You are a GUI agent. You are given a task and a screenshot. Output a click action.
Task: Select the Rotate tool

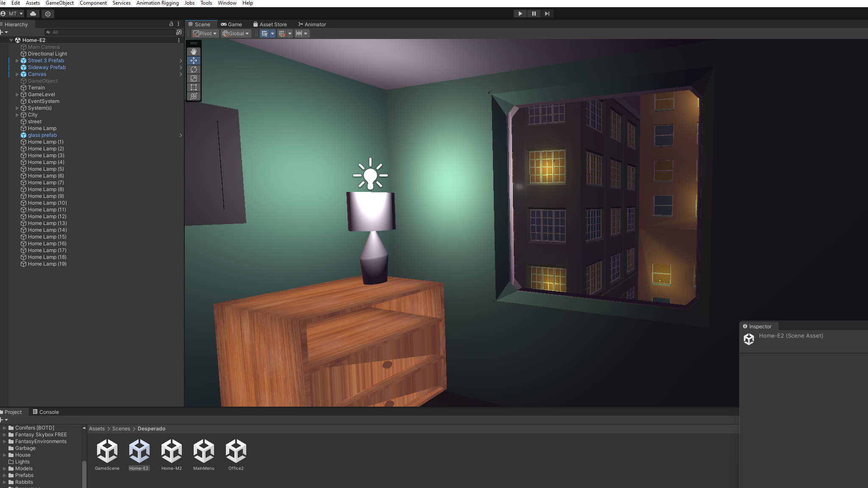tap(194, 69)
